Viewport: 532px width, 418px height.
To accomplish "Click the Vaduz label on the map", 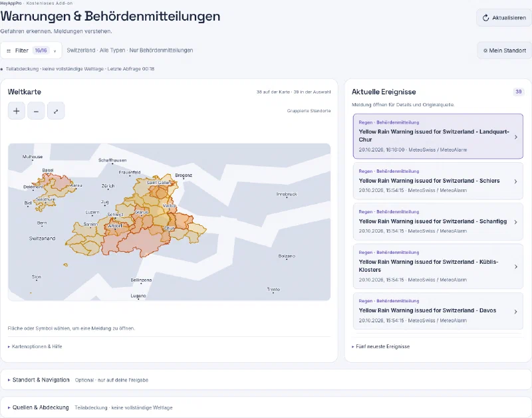I will click(170, 205).
